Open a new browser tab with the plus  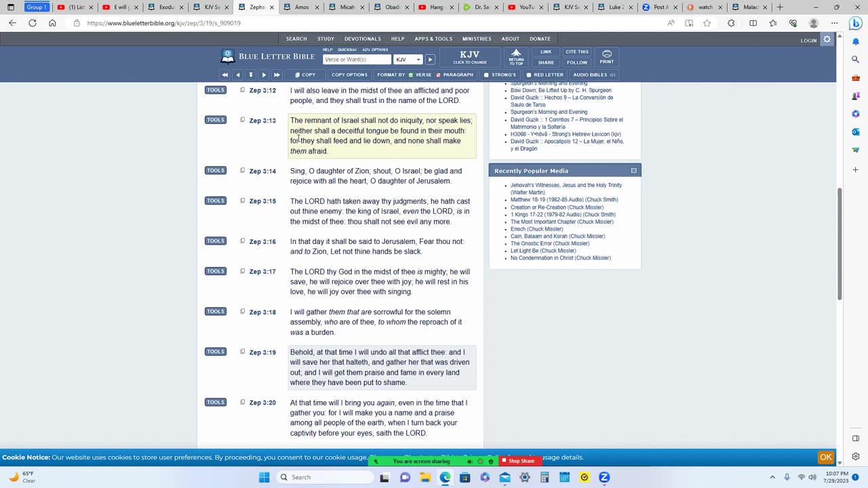click(x=780, y=7)
